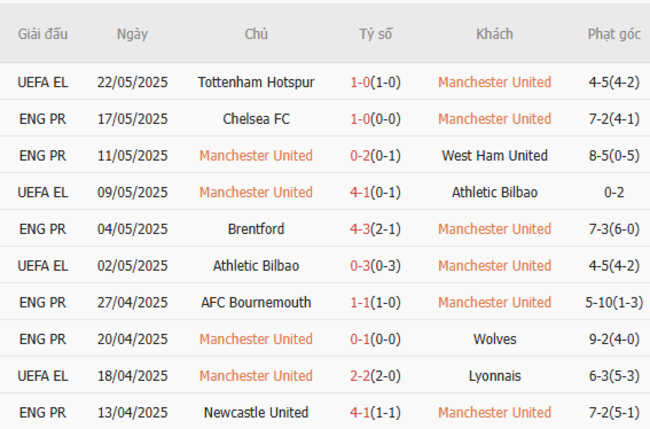650x429 pixels.
Task: Click the 2-2(2-0) score against Lyonnais
Action: click(375, 376)
